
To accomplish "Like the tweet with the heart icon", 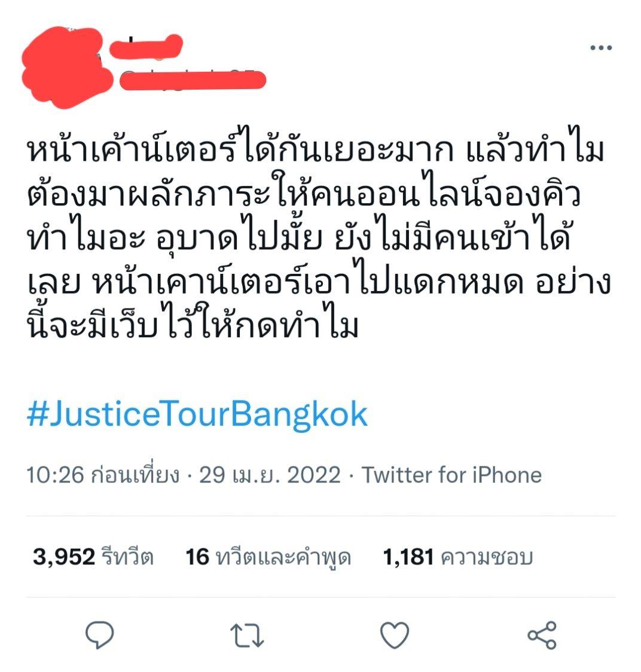I will pos(395,635).
